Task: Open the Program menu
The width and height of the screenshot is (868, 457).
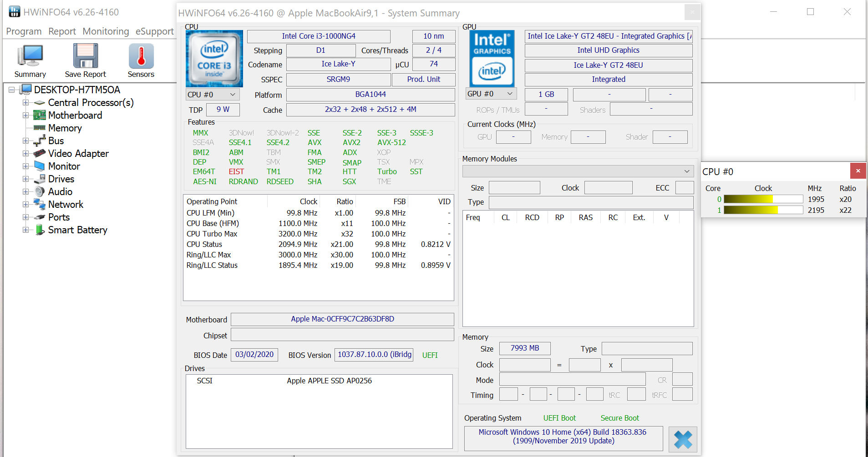Action: [24, 31]
